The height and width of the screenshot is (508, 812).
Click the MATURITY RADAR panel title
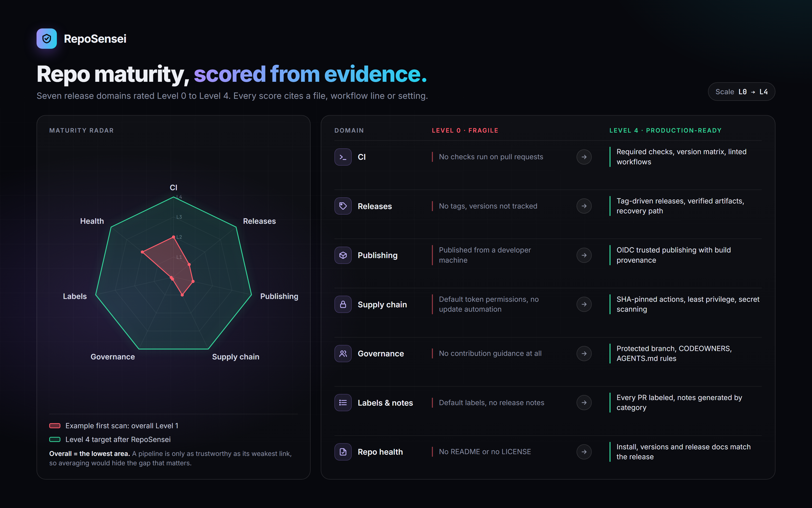pyautogui.click(x=81, y=130)
